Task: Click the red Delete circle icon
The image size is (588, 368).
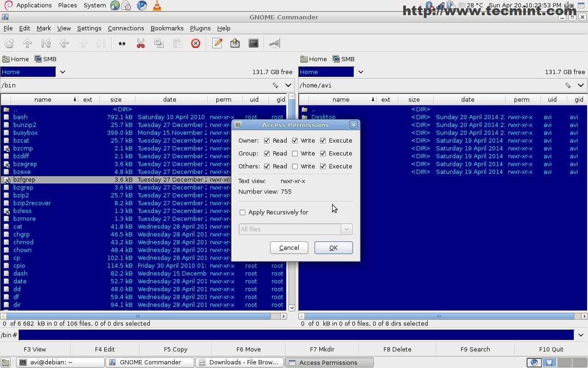Action: (196, 44)
